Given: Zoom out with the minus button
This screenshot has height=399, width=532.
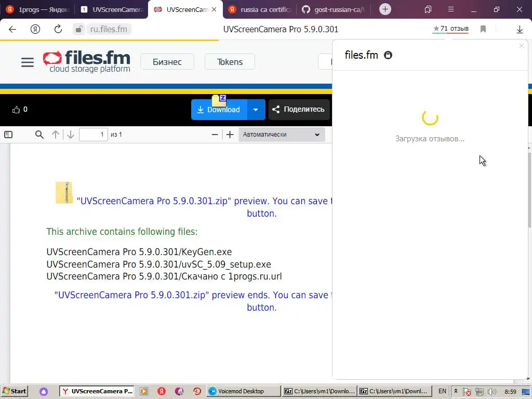Looking at the screenshot, I should click(x=215, y=135).
